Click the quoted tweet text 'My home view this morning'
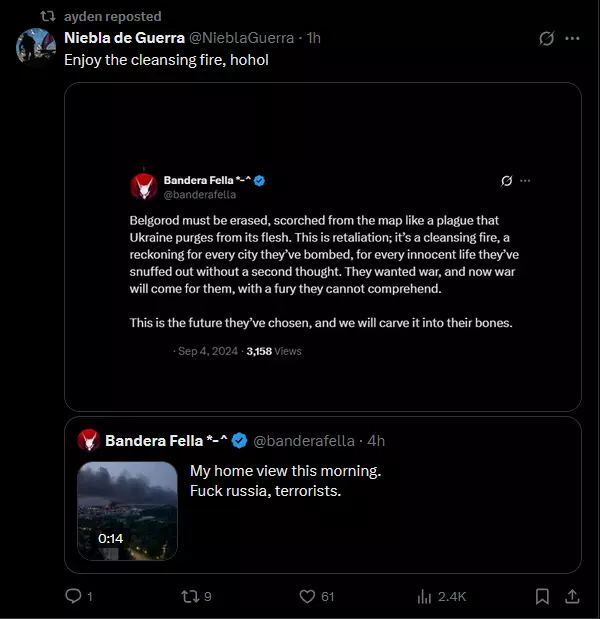600x619 pixels. tap(285, 471)
